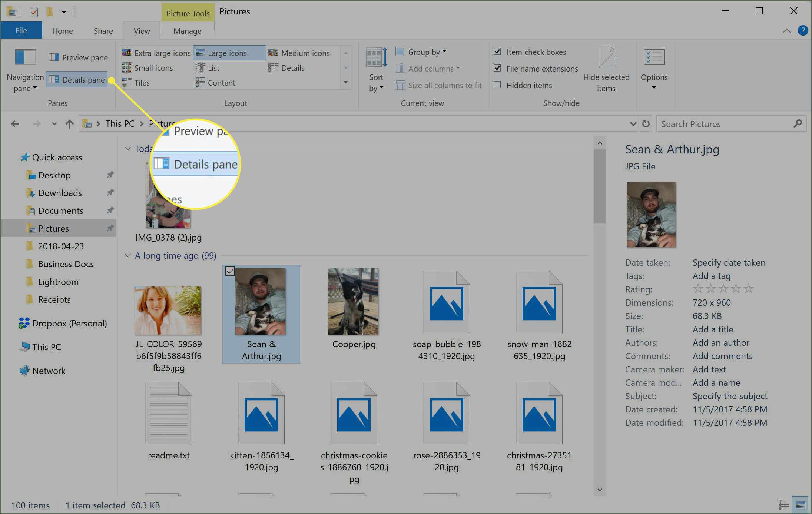Enable the Hidden items checkbox
Image resolution: width=812 pixels, height=514 pixels.
497,85
